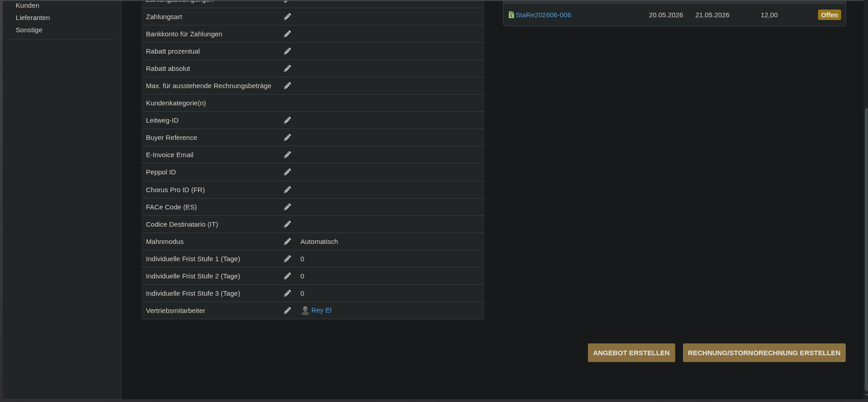Open Kunden in the sidebar
Image resolution: width=868 pixels, height=402 pixels.
click(x=27, y=5)
